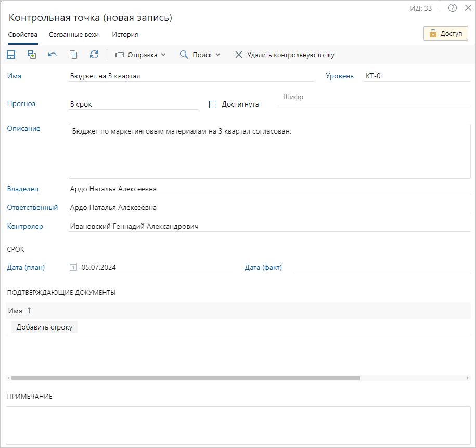Switch to the Связанные вехи tab
The height and width of the screenshot is (448, 476).
point(74,35)
